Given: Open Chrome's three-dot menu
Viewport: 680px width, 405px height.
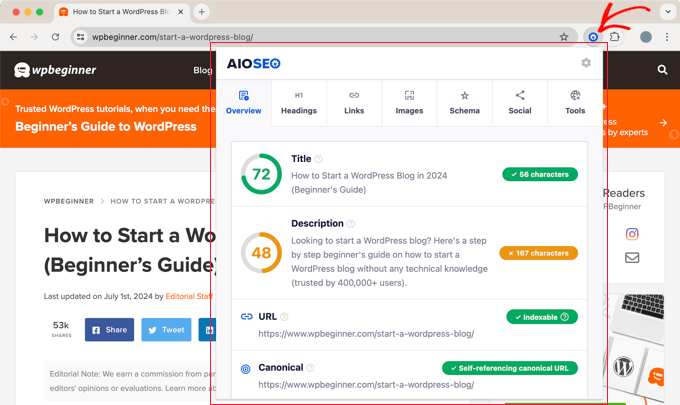Looking at the screenshot, I should pyautogui.click(x=667, y=37).
